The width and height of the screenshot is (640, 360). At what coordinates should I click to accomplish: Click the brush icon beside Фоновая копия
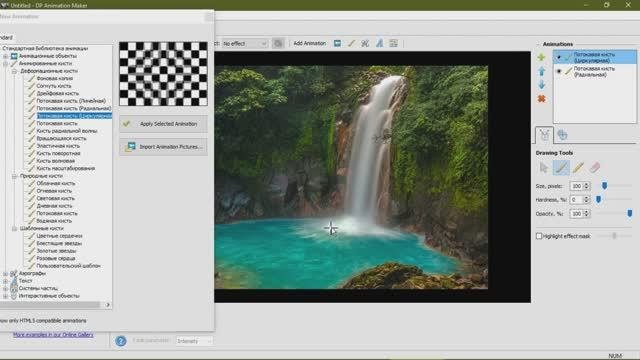(31, 78)
